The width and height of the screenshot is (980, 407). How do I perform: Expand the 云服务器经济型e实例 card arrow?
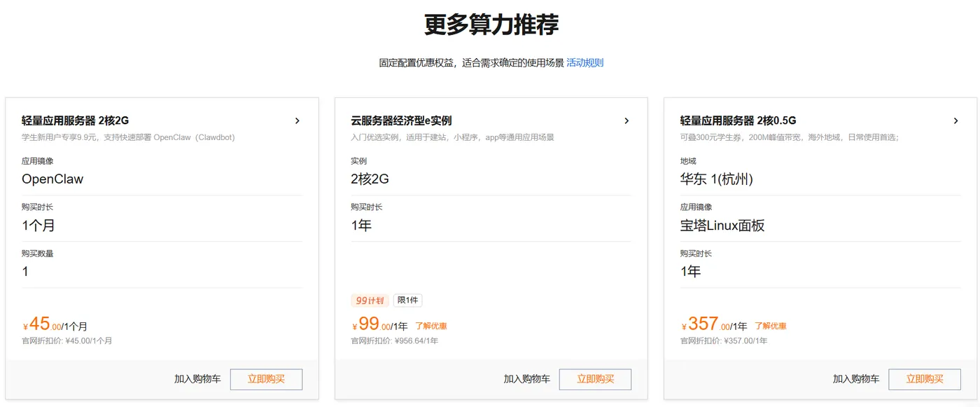(x=626, y=120)
